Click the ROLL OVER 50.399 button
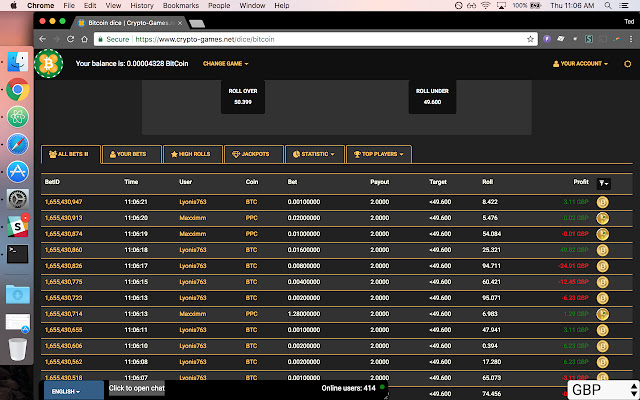The image size is (640, 400). tap(243, 97)
